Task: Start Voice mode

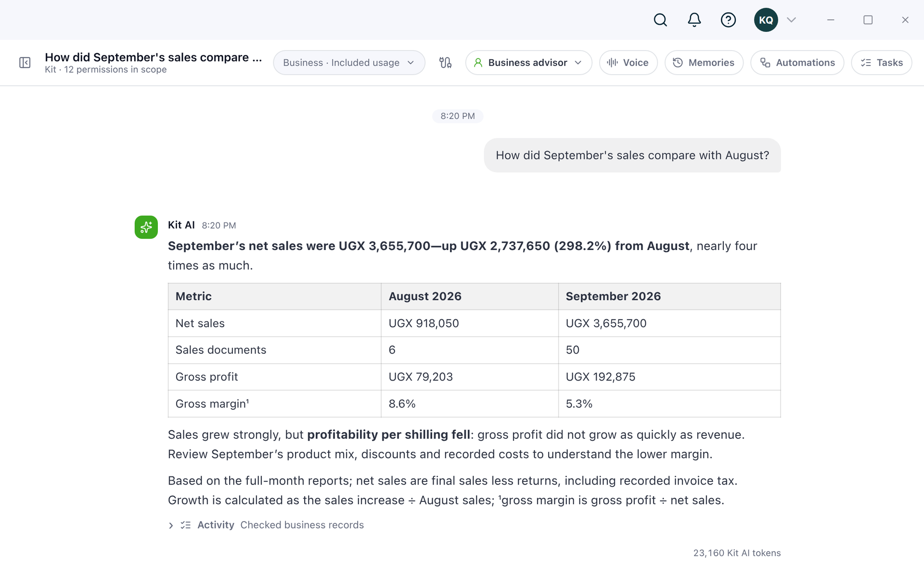Action: (x=628, y=63)
